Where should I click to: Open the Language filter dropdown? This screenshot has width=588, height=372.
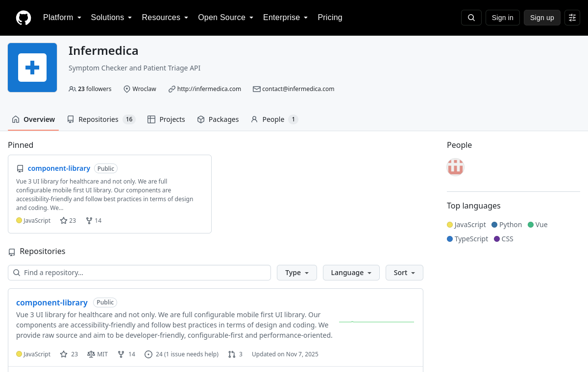point(351,273)
